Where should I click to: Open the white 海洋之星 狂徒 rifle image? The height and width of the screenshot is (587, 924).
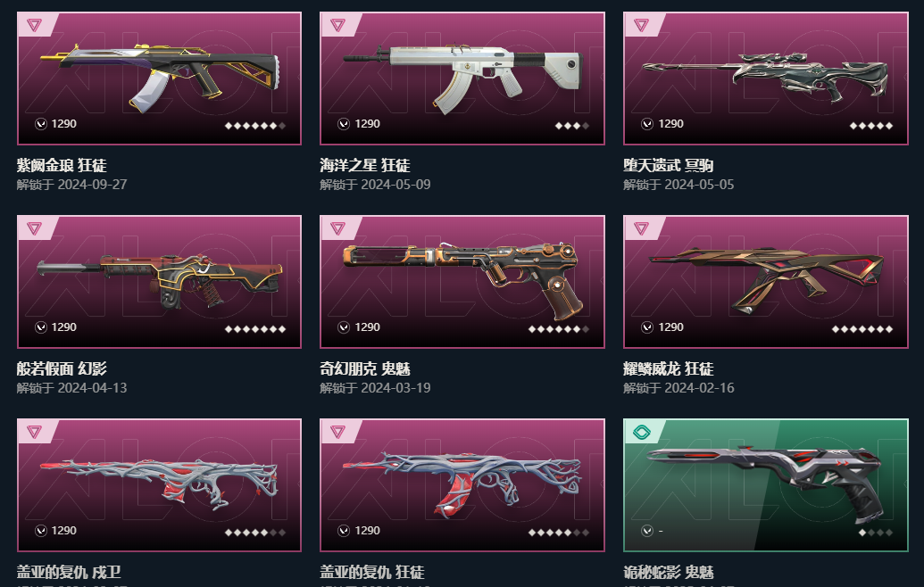pyautogui.click(x=462, y=79)
